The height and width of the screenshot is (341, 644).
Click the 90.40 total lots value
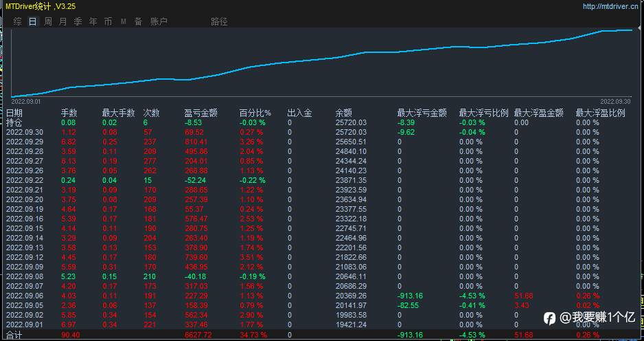[x=71, y=335]
